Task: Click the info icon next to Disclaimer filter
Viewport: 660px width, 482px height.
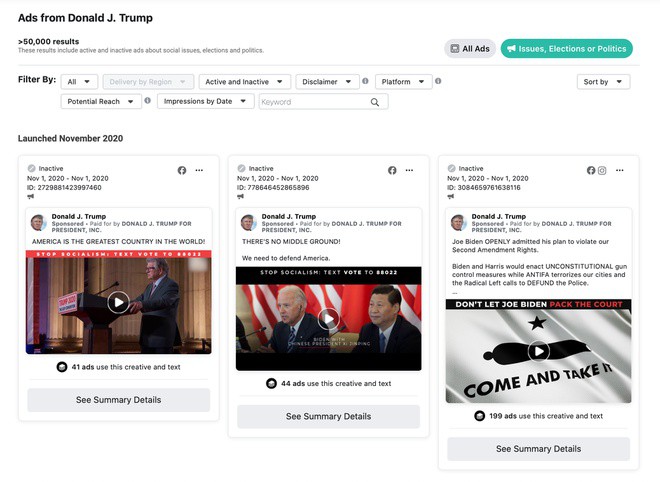Action: point(365,81)
